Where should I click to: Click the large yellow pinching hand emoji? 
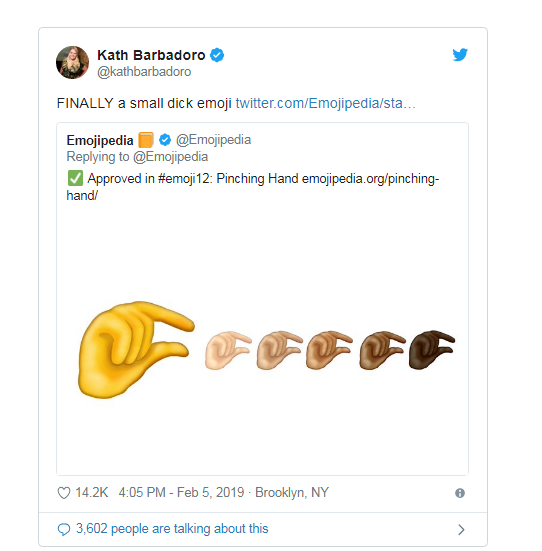136,350
